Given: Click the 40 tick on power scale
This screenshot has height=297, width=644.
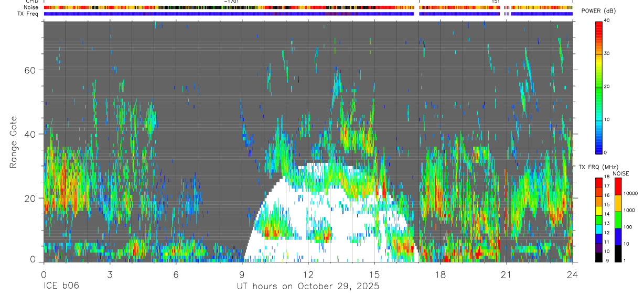Looking at the screenshot, I should [x=607, y=20].
